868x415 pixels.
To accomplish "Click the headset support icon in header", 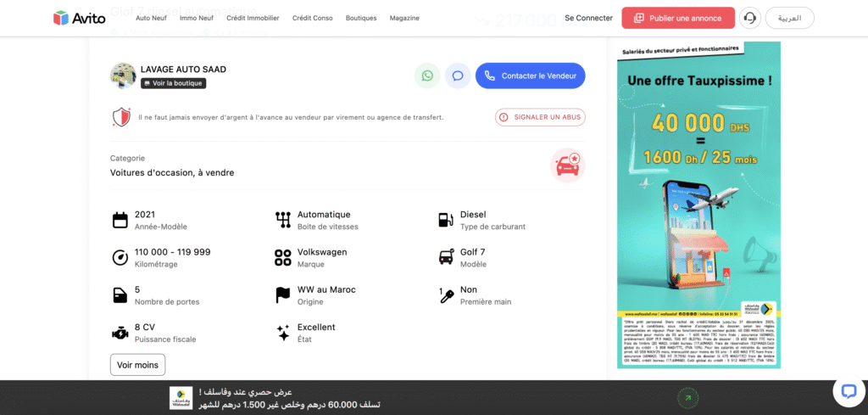I will tap(750, 19).
